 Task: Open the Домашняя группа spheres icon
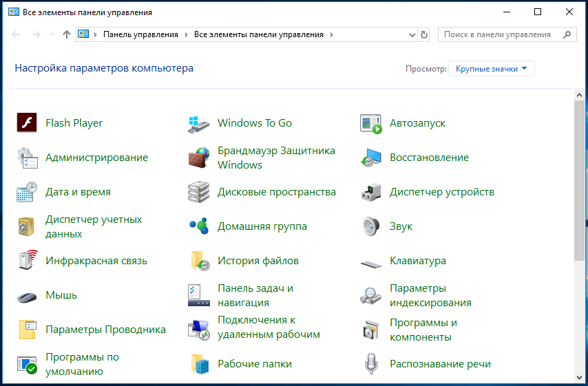[199, 226]
